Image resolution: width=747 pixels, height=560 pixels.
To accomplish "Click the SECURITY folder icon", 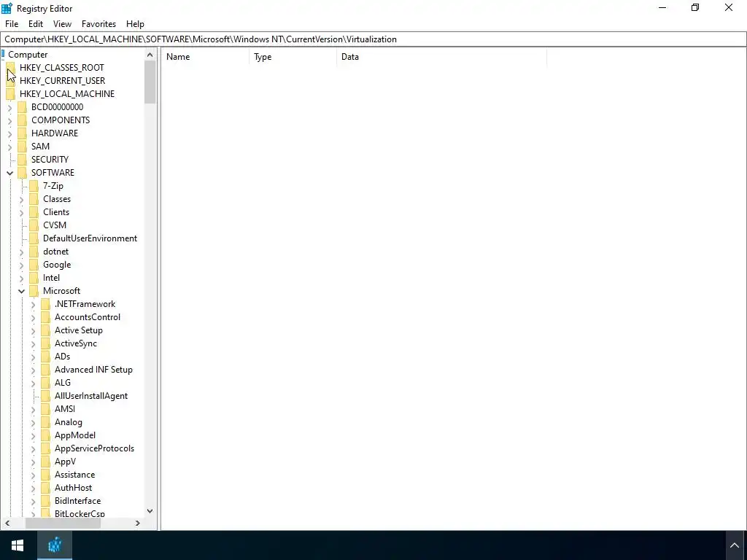I will [x=22, y=160].
